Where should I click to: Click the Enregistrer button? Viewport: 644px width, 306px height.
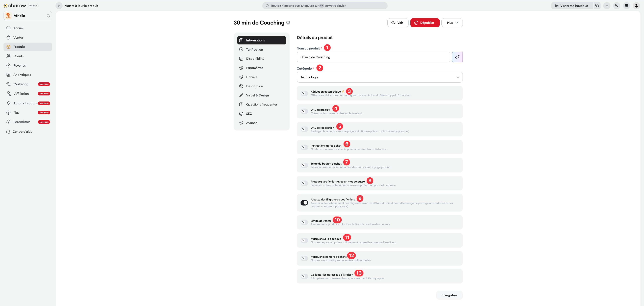click(449, 295)
